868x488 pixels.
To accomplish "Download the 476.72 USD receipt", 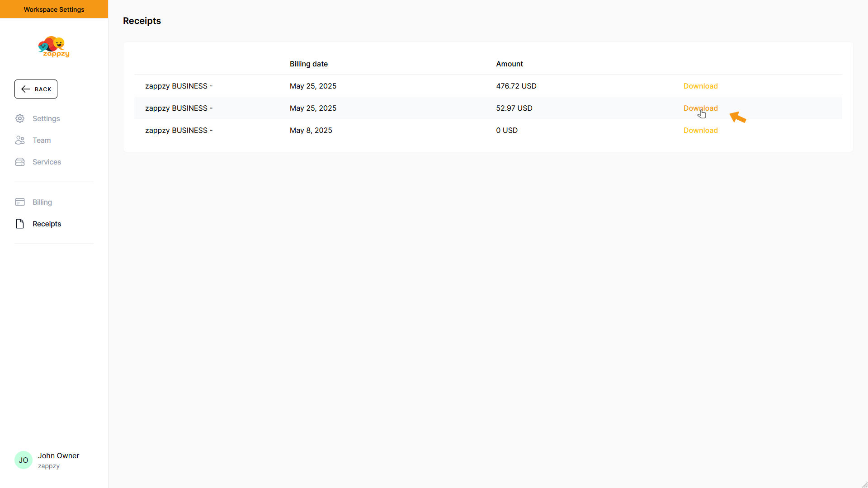I will point(700,86).
